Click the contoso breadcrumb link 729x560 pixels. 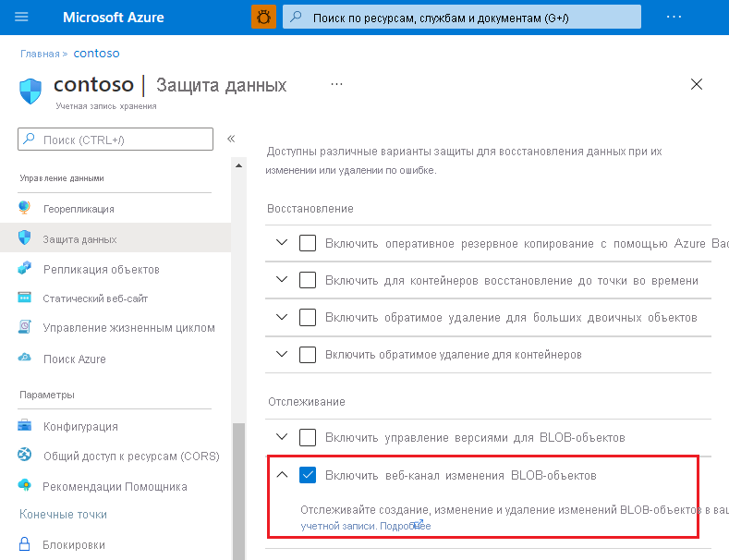[x=96, y=54]
